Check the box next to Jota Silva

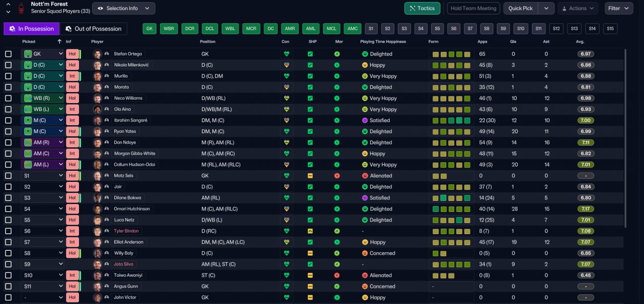coord(8,264)
